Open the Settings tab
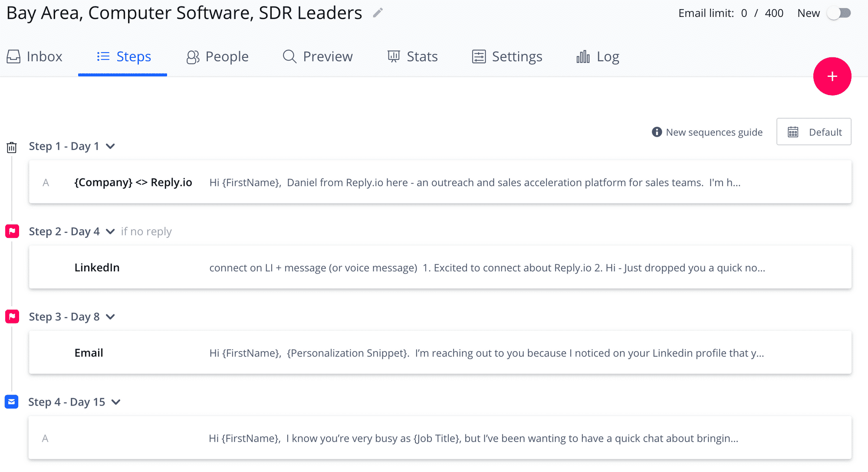This screenshot has width=868, height=472. coord(507,56)
